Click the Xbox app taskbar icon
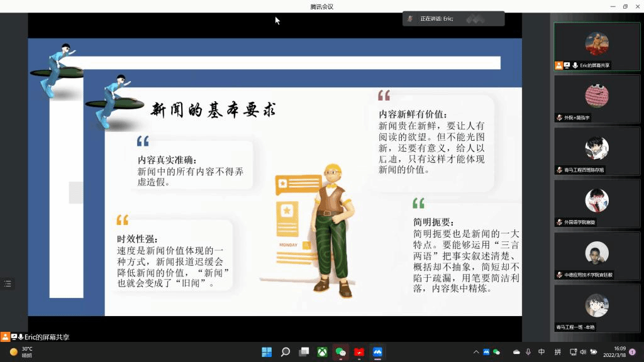 [322, 352]
